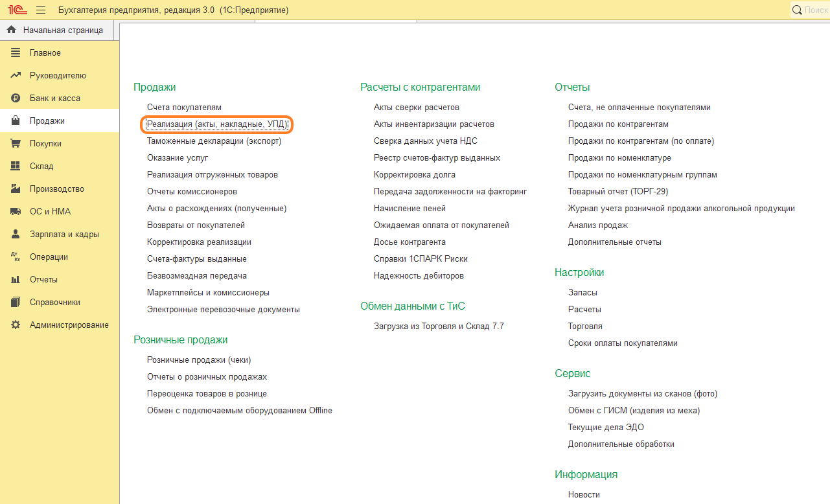Click the Администрирование gear icon
The image size is (830, 504).
(x=16, y=325)
